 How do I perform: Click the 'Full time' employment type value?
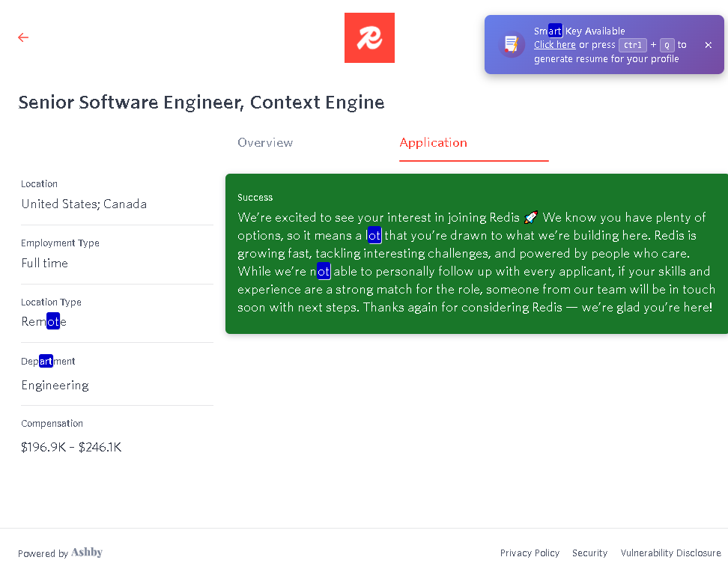(x=44, y=264)
